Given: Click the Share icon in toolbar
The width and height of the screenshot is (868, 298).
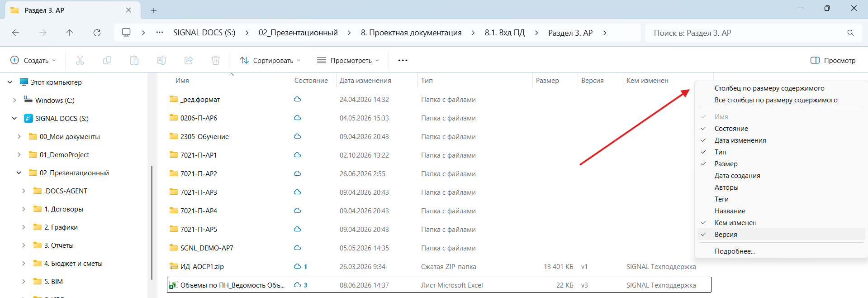Looking at the screenshot, I should click(x=189, y=60).
